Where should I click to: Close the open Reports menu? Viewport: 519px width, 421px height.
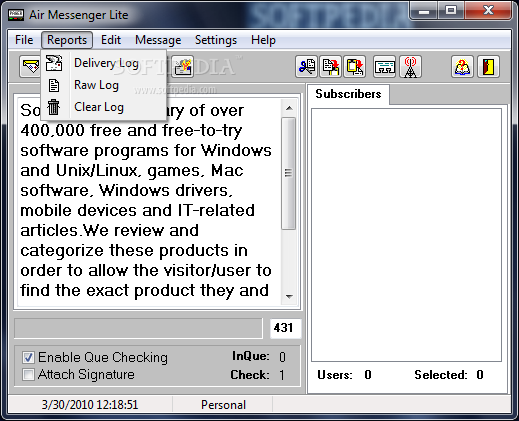[67, 40]
